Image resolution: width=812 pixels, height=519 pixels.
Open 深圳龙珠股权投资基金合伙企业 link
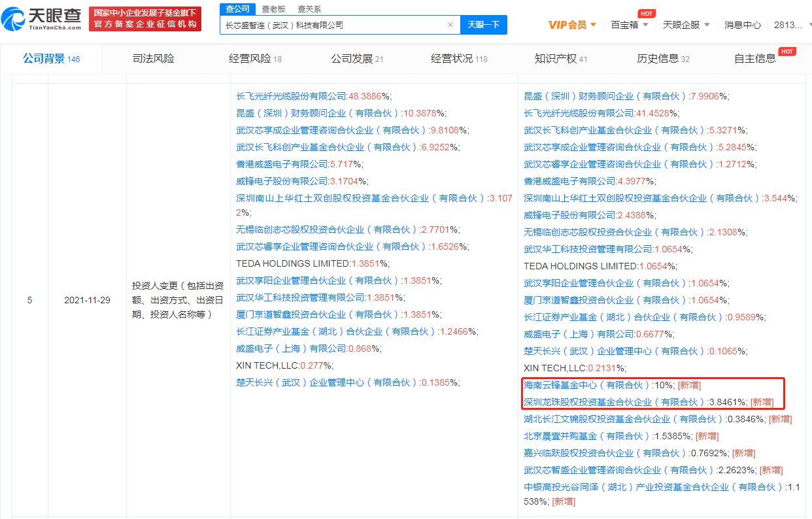point(615,402)
